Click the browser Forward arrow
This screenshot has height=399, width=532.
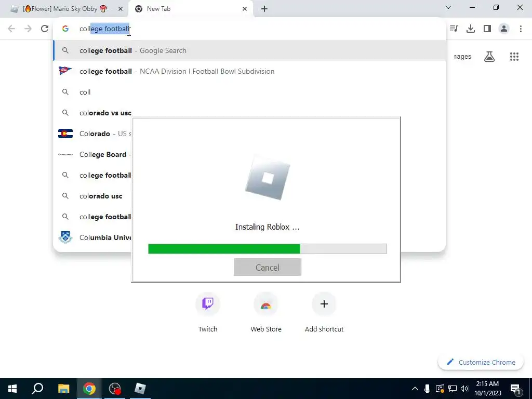(28, 29)
